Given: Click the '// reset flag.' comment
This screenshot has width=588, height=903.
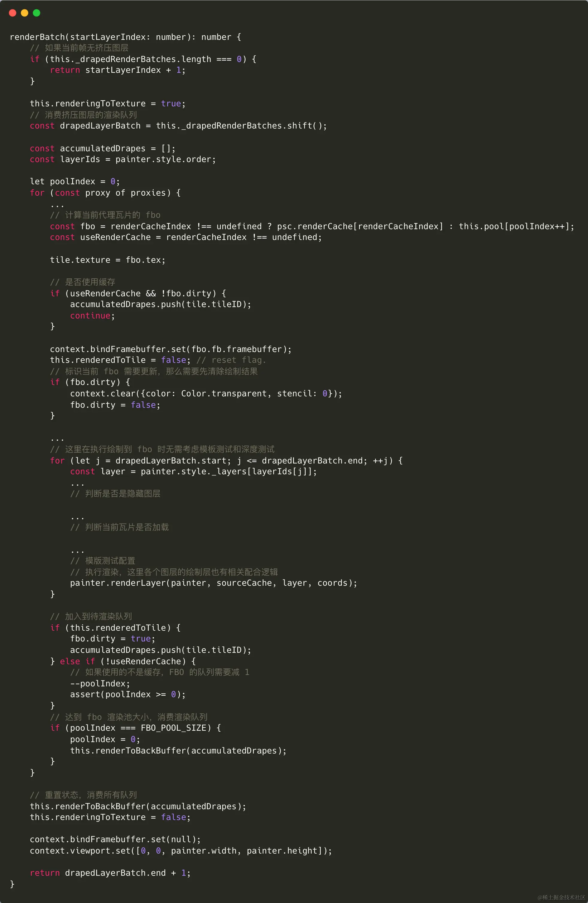Looking at the screenshot, I should (x=231, y=360).
